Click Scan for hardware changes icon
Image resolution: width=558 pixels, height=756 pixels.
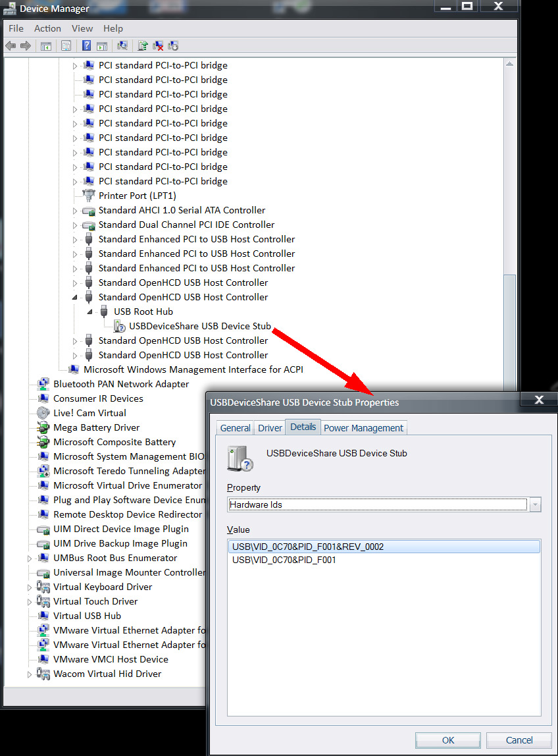click(122, 46)
